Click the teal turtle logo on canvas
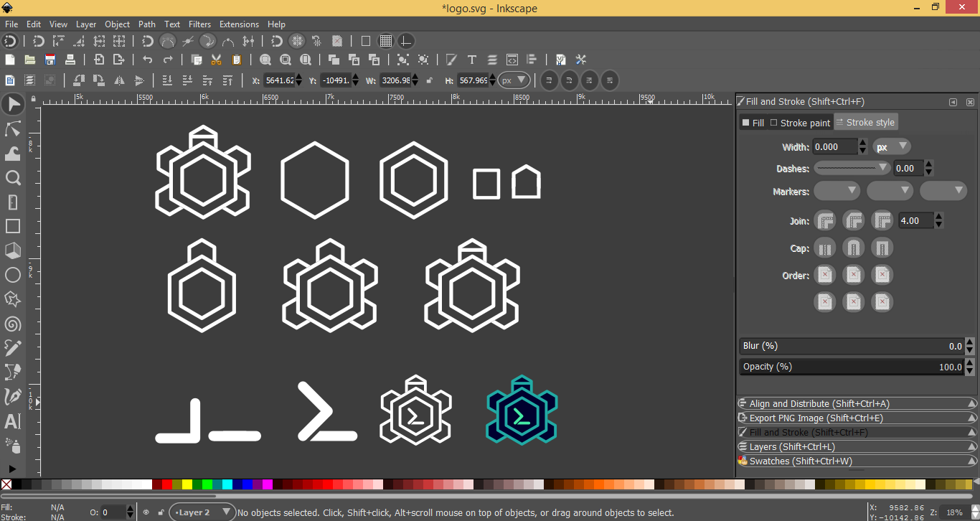The height and width of the screenshot is (521, 980). [522, 410]
